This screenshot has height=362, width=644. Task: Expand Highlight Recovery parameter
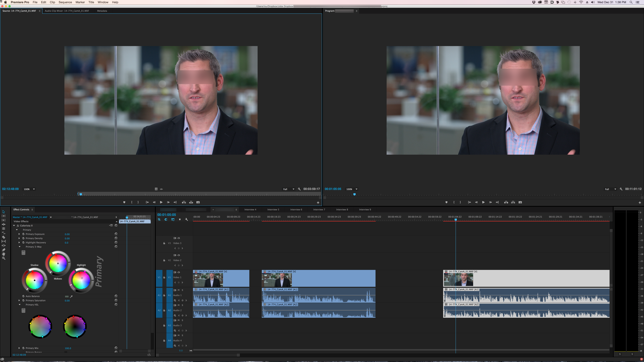point(19,243)
